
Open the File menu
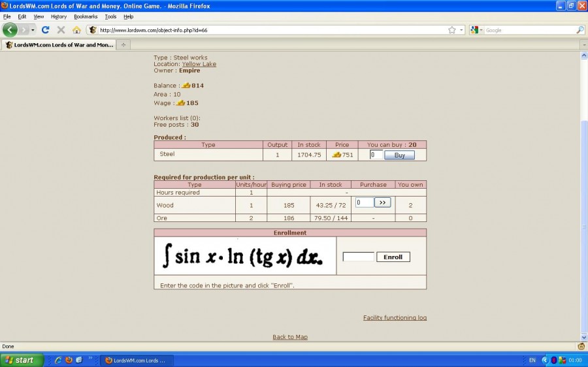(x=7, y=16)
